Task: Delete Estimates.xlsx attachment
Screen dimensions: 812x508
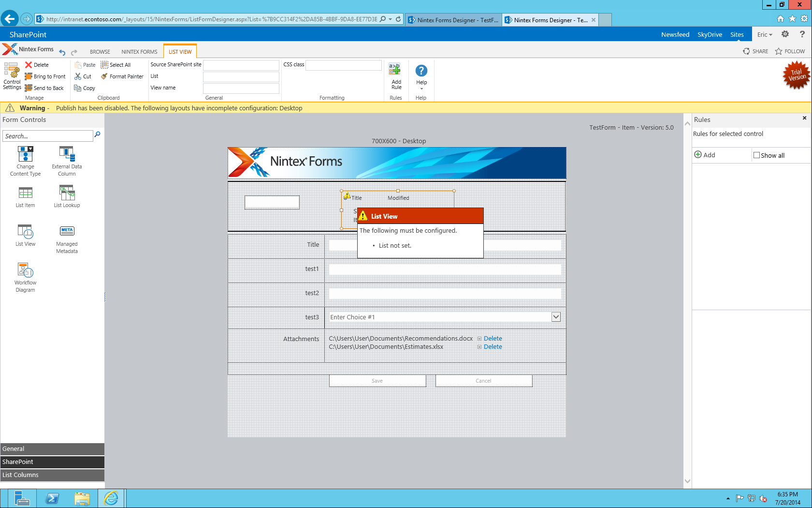Action: pos(493,347)
